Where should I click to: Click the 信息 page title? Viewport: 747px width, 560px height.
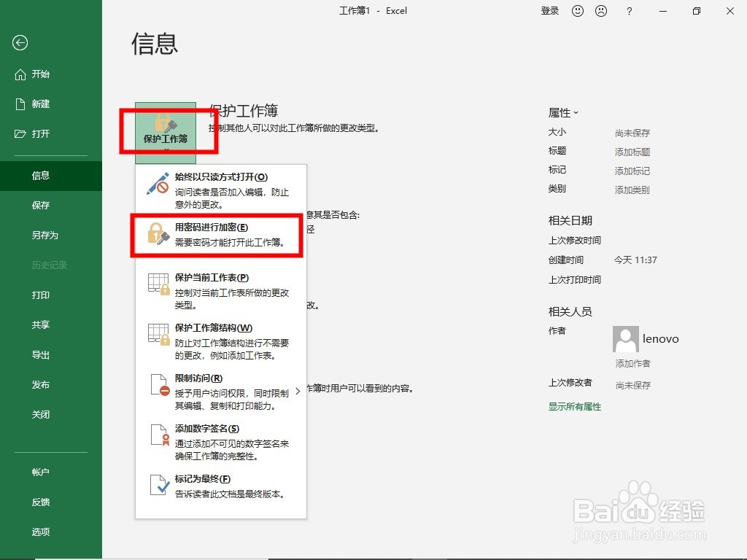pyautogui.click(x=155, y=44)
